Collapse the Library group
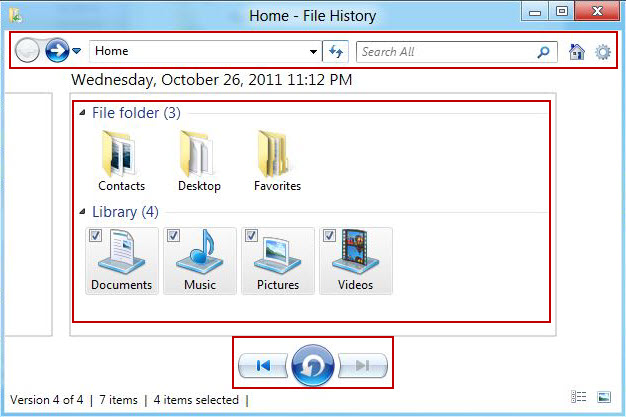The height and width of the screenshot is (417, 626). coord(82,212)
